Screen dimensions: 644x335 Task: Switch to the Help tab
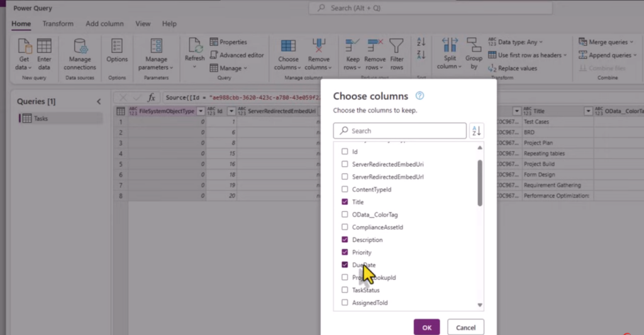click(169, 24)
